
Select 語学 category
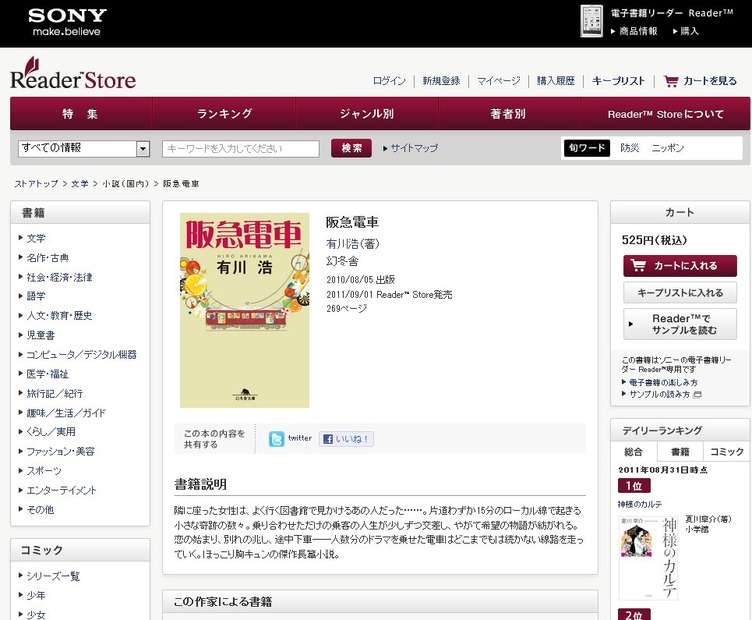pos(36,296)
